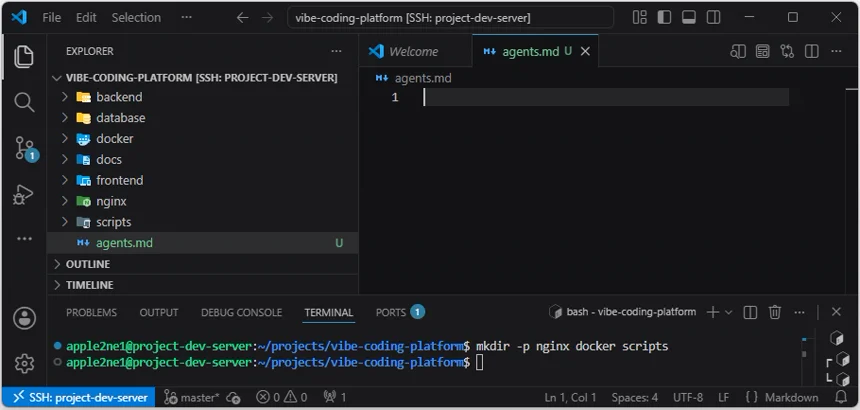Image resolution: width=860 pixels, height=410 pixels.
Task: Open the File menu
Action: point(52,18)
